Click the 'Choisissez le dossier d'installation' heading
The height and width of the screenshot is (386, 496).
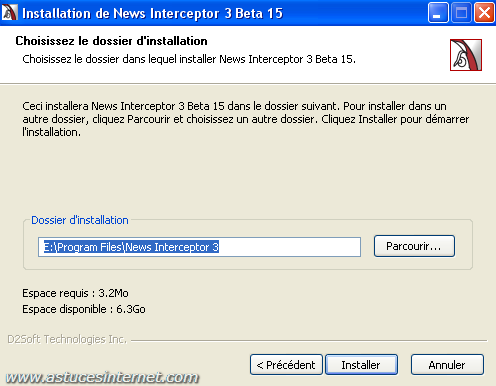click(x=111, y=41)
